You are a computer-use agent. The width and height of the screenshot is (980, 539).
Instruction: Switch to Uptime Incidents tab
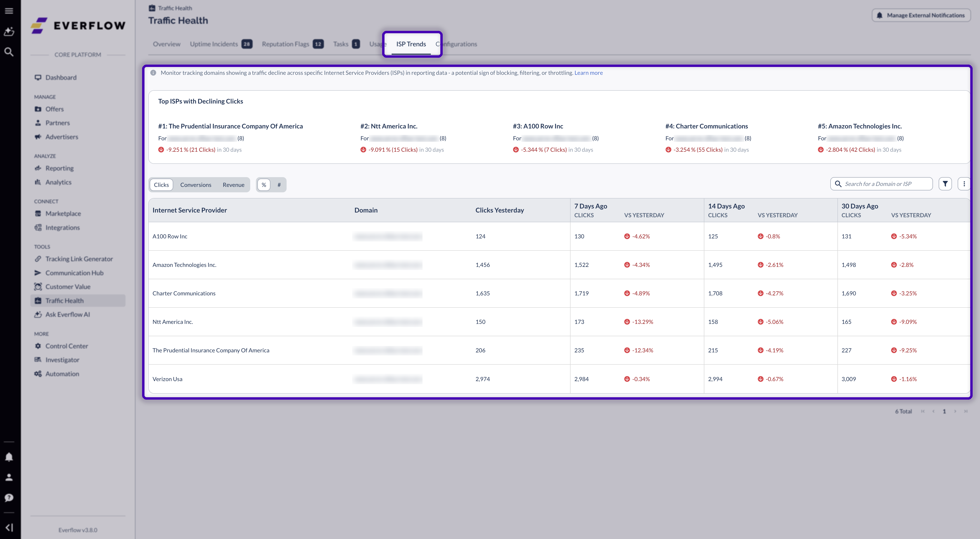(x=221, y=44)
